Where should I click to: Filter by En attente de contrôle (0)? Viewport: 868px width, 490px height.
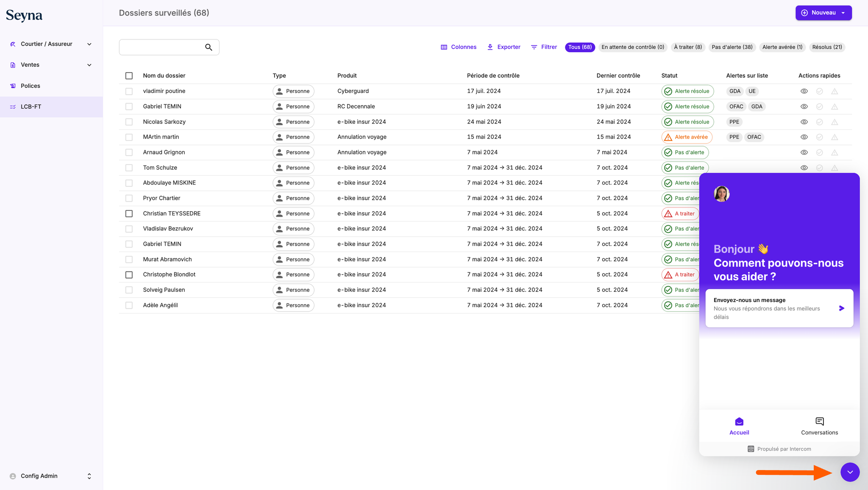pyautogui.click(x=633, y=47)
